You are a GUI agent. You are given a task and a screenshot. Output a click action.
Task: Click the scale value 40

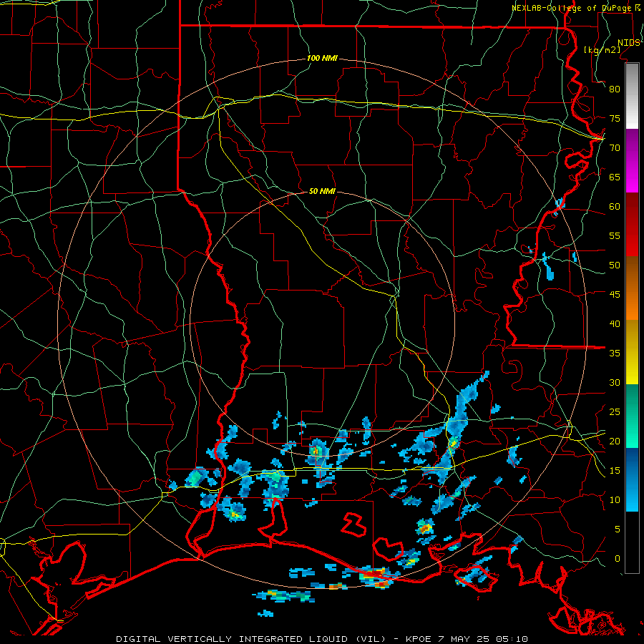pos(615,323)
